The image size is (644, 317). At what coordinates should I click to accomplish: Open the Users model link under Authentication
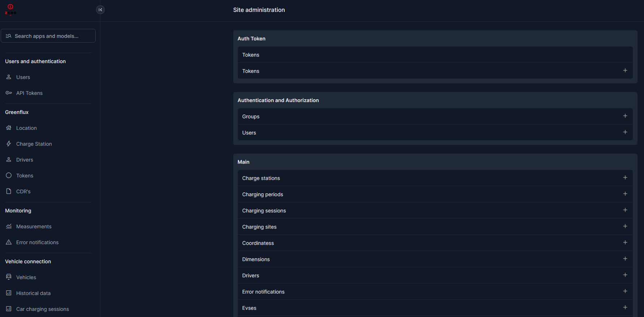[249, 133]
